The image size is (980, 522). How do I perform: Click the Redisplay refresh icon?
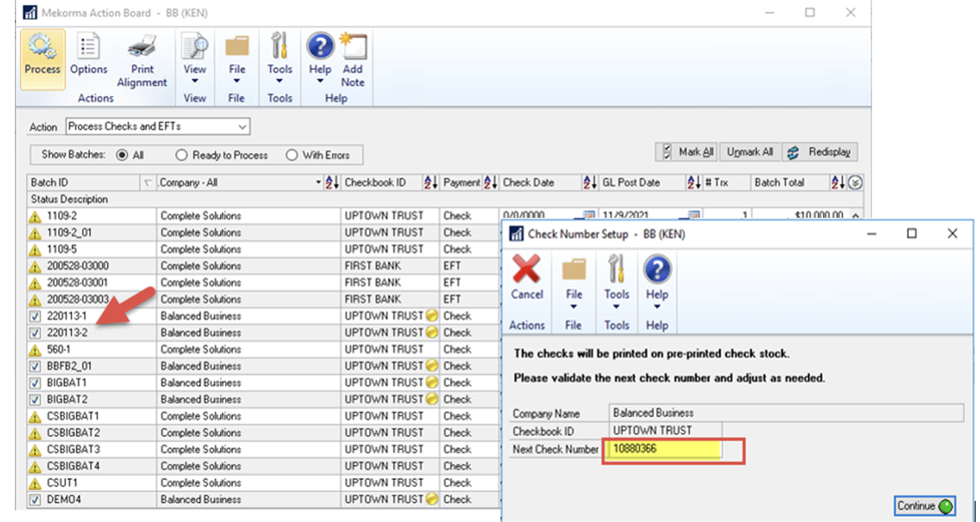pos(794,152)
